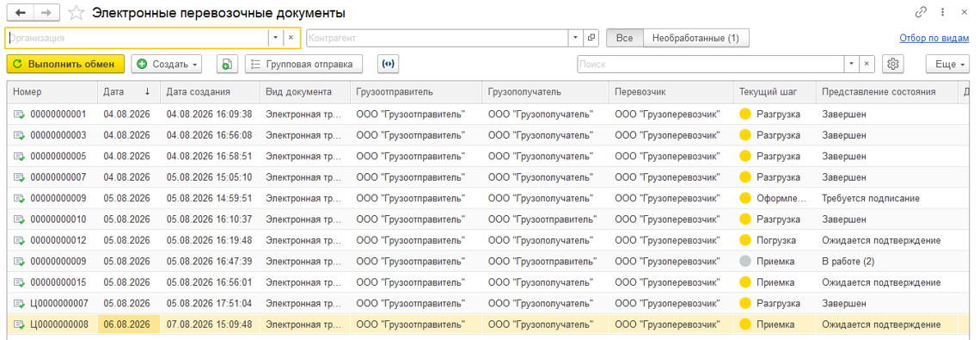This screenshot has height=340, width=980.
Task: Click yellow status circle next to Погрузка
Action: [744, 240]
